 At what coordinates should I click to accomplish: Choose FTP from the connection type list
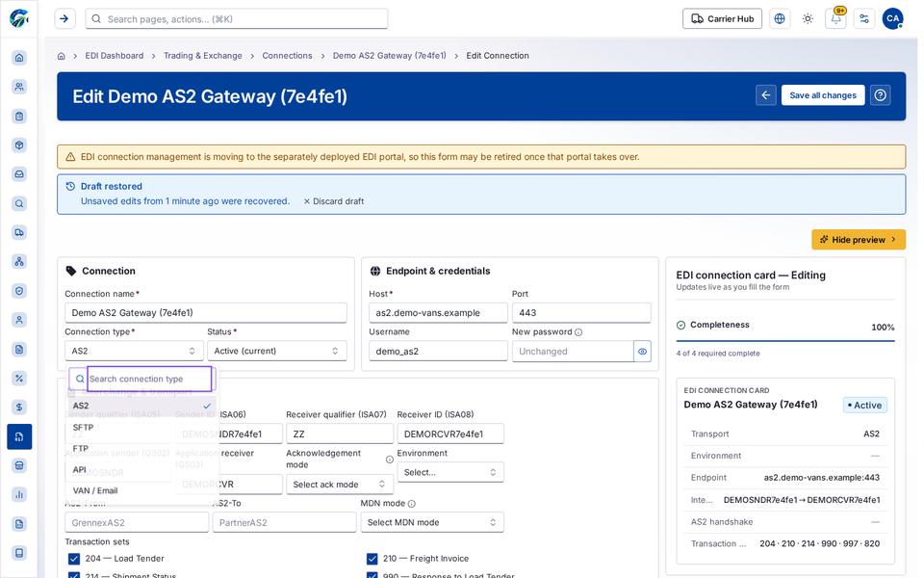point(141,448)
